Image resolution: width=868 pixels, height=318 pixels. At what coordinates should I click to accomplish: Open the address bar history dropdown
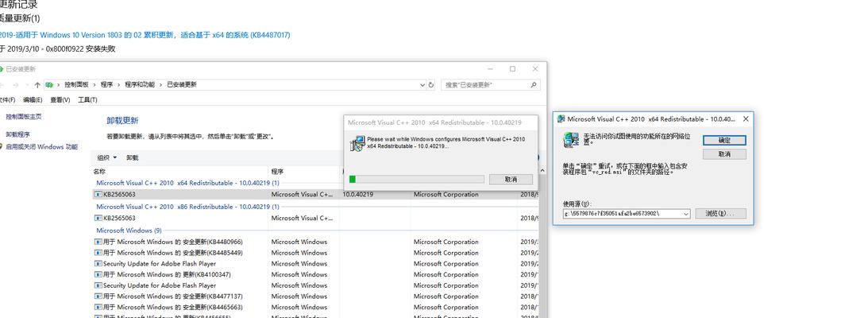(x=422, y=85)
